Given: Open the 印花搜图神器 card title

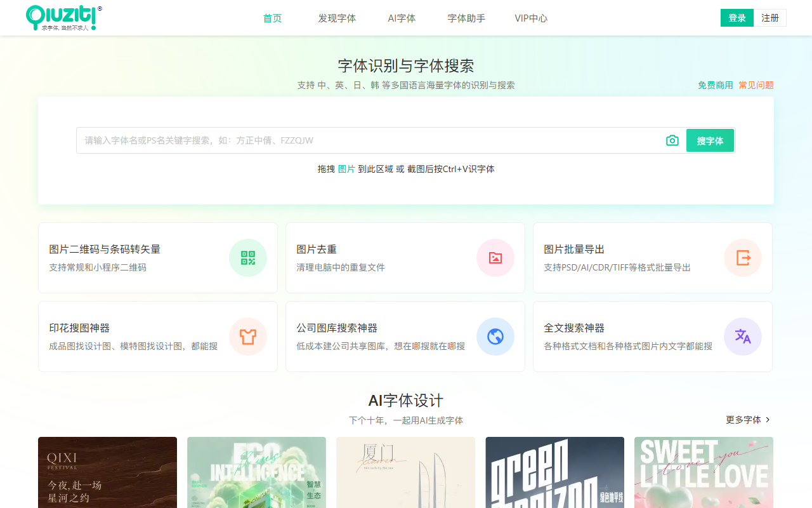Looking at the screenshot, I should click(79, 328).
